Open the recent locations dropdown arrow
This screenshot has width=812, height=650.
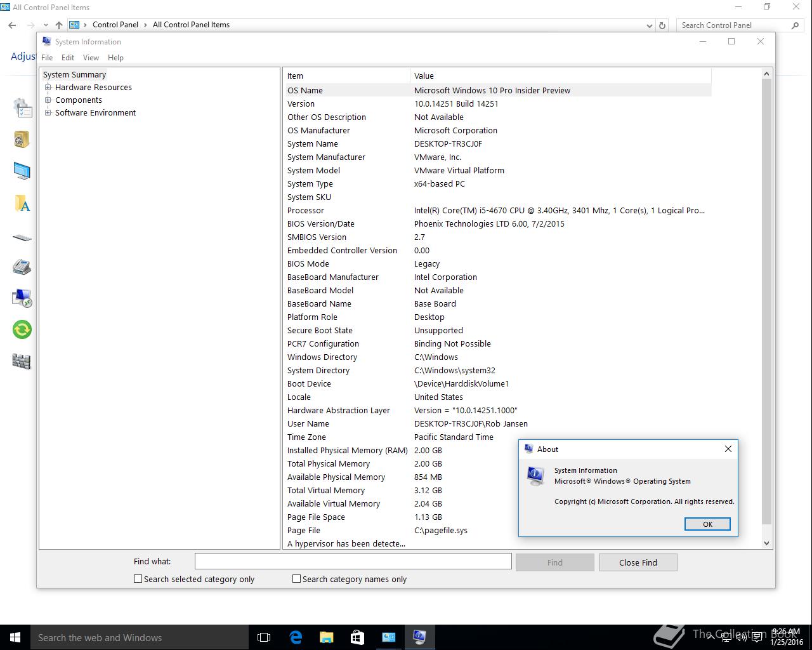(x=45, y=25)
